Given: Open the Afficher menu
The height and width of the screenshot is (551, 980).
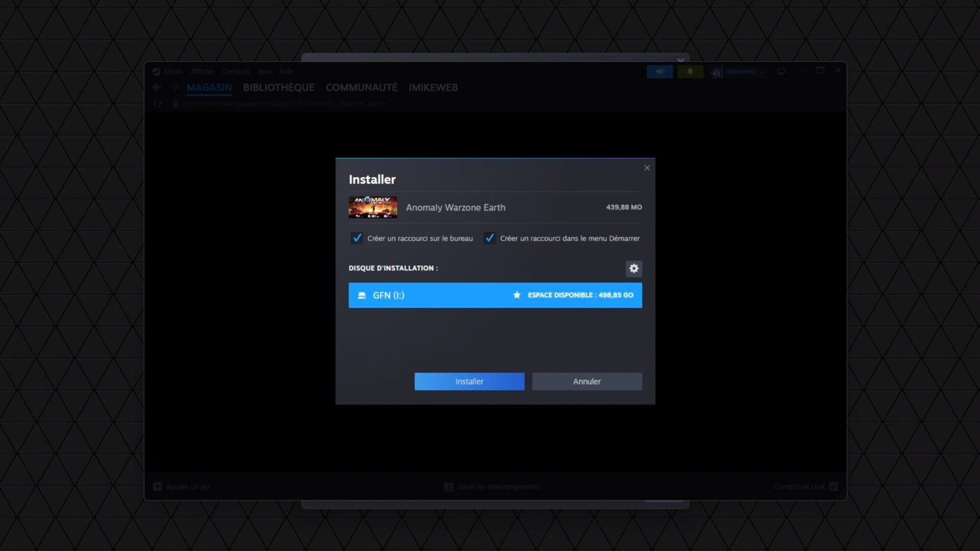Looking at the screenshot, I should point(203,71).
